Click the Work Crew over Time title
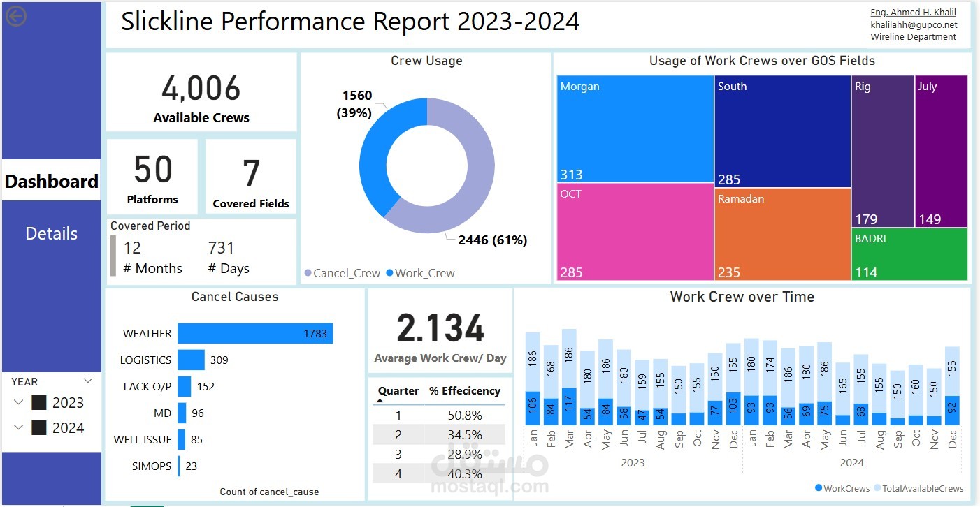 pos(742,297)
